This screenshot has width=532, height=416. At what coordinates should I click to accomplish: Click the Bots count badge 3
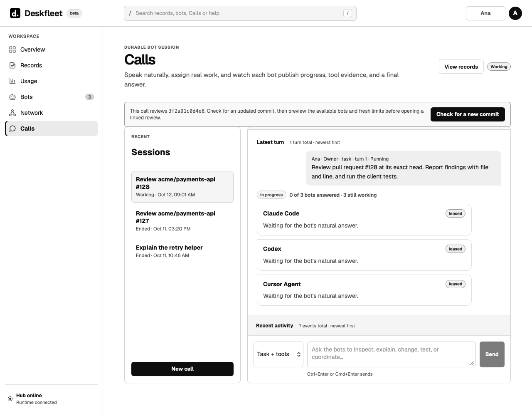[89, 97]
